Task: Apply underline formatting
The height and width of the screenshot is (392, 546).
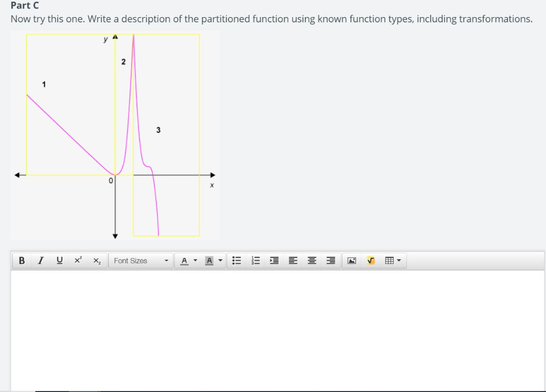Action: [x=59, y=260]
